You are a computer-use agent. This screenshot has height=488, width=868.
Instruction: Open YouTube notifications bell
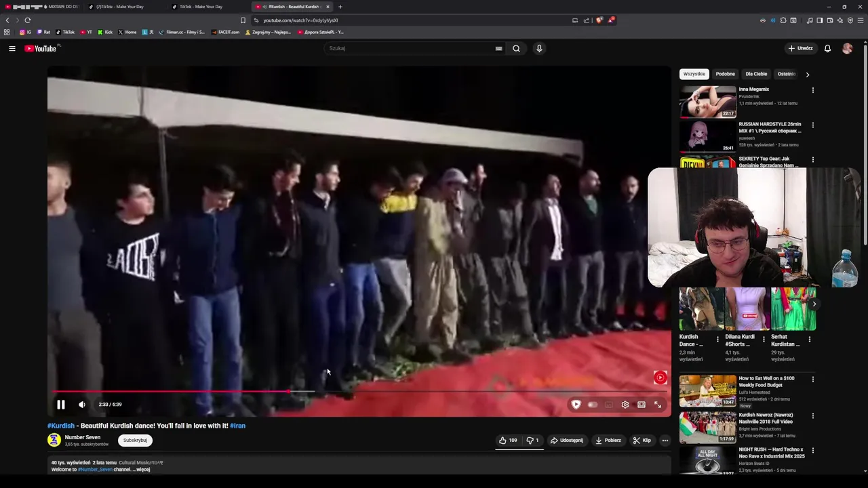[x=827, y=48]
